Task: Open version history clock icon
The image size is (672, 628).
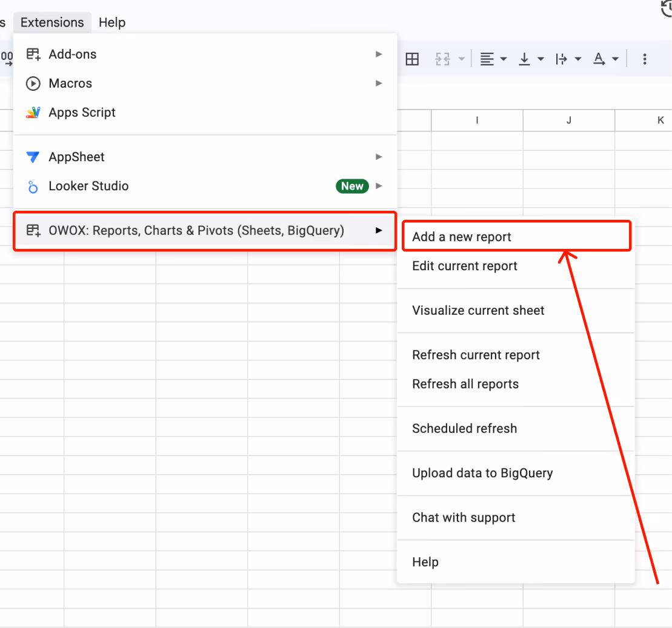Action: pos(666,8)
